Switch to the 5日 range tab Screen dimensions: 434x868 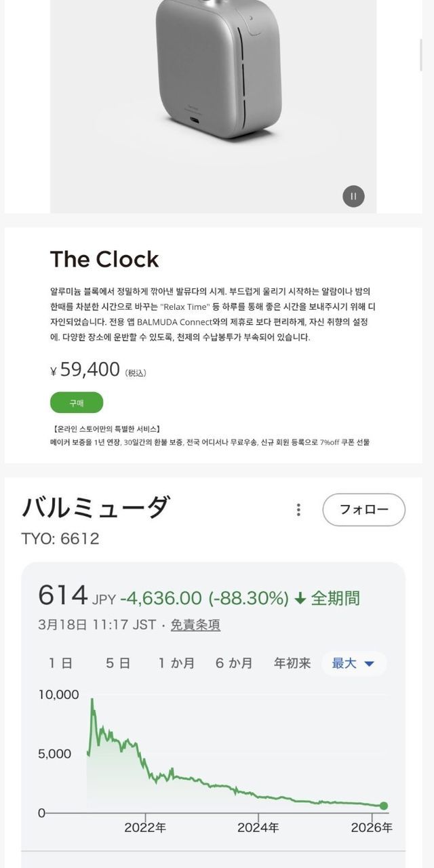pyautogui.click(x=118, y=663)
